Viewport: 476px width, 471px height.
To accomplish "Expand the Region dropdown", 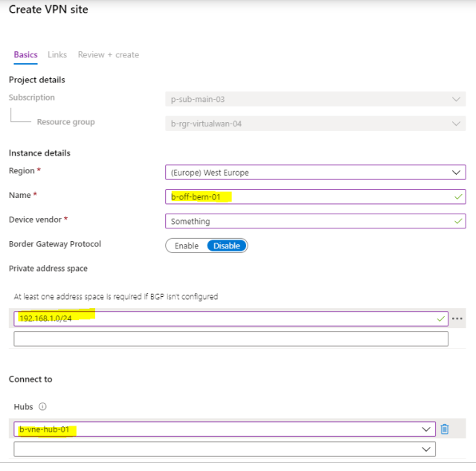I will tap(456, 173).
